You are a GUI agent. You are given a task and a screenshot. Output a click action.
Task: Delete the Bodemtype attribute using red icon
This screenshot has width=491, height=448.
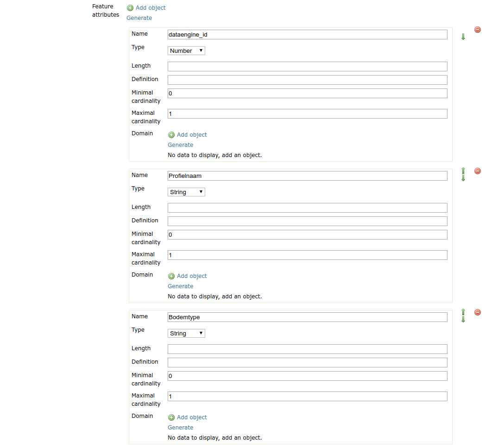point(478,312)
